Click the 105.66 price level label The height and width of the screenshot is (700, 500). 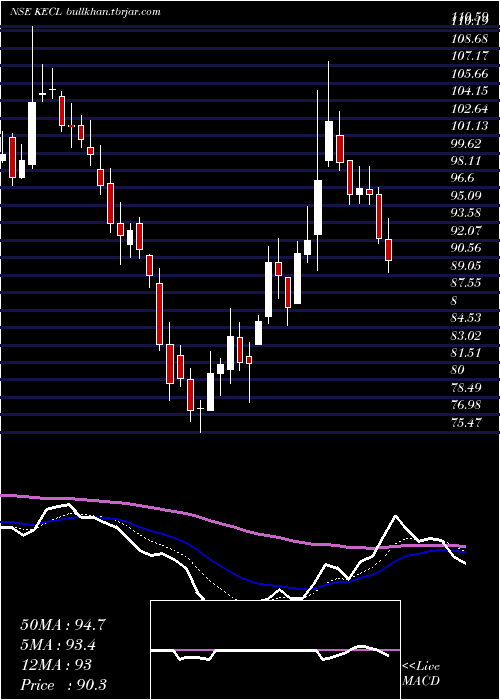[469, 74]
